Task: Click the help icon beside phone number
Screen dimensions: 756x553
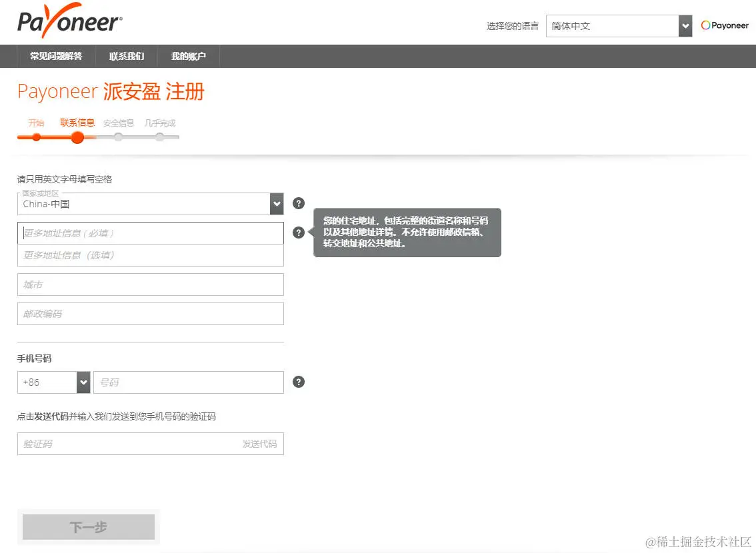Action: (298, 382)
